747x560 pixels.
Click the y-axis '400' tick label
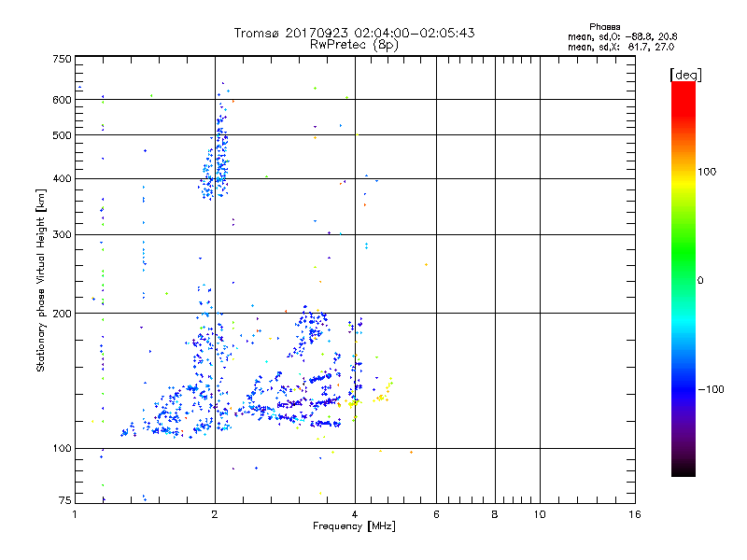click(x=62, y=179)
